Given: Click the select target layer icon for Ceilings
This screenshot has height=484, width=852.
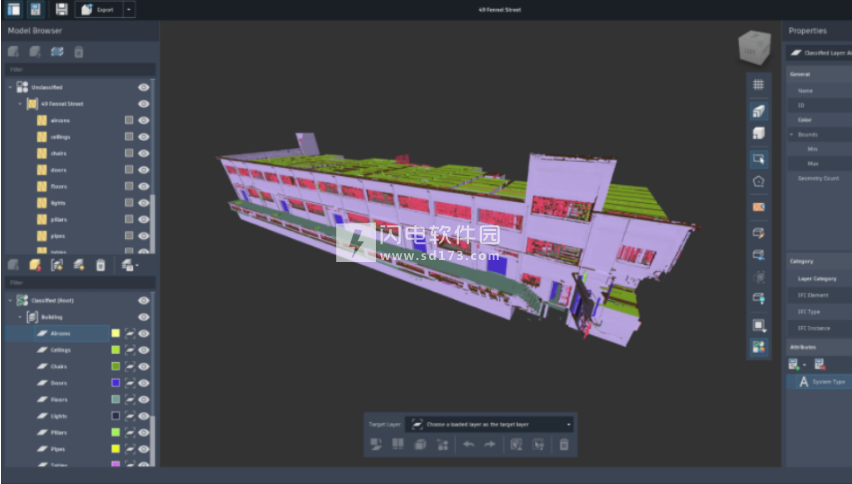Looking at the screenshot, I should point(130,350).
